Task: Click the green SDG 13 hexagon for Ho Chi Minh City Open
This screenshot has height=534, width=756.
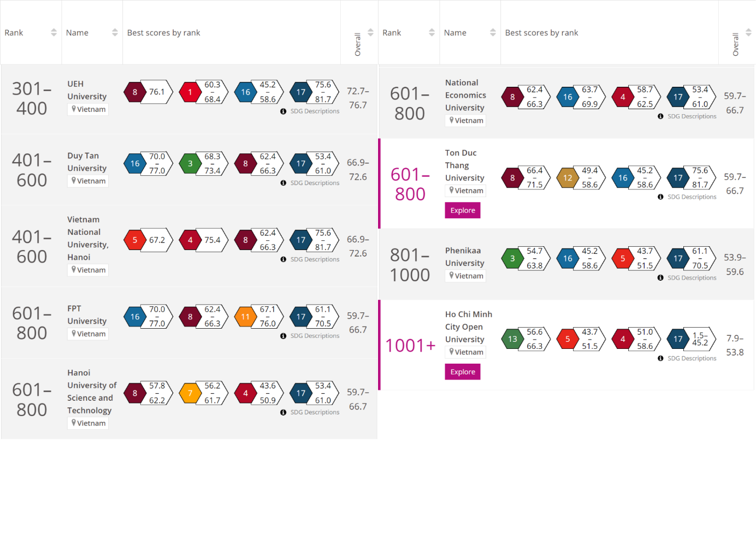Action: [512, 339]
